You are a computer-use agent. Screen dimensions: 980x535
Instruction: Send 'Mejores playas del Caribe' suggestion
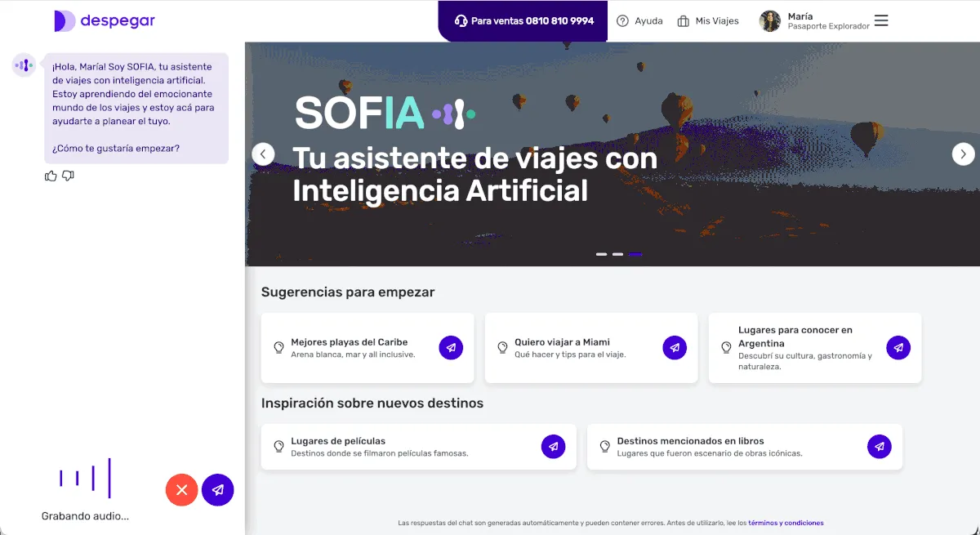(x=451, y=348)
